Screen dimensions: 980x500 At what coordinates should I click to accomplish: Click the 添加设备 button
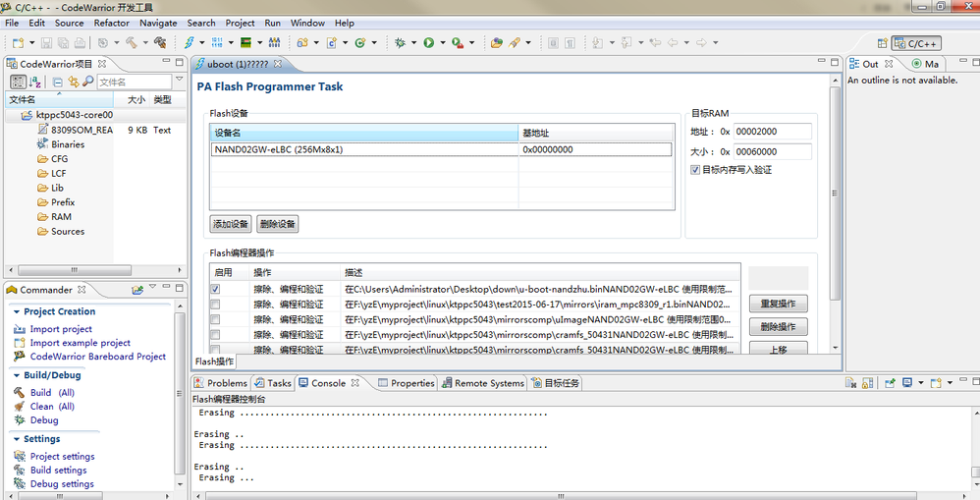[x=231, y=224]
